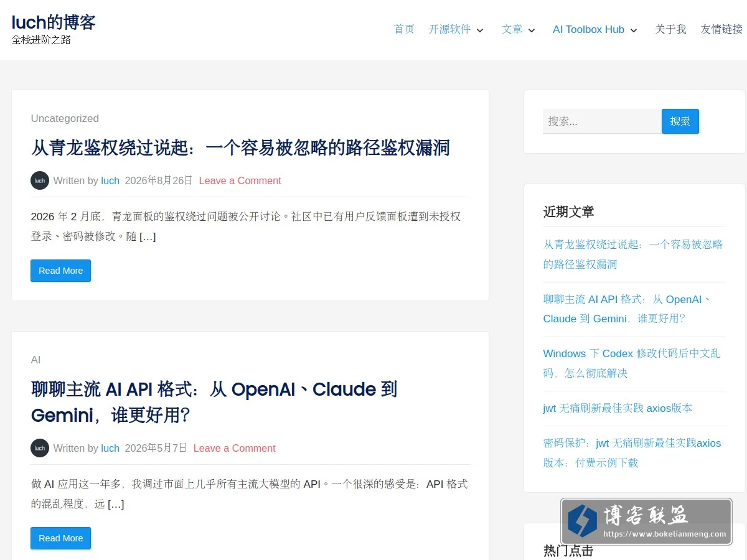Open the 文章 menu item
Screen dimensions: 747x560
click(x=512, y=29)
